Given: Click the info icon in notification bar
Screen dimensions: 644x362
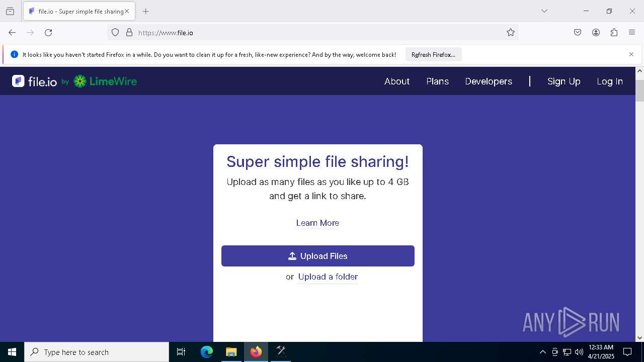Looking at the screenshot, I should tap(14, 54).
